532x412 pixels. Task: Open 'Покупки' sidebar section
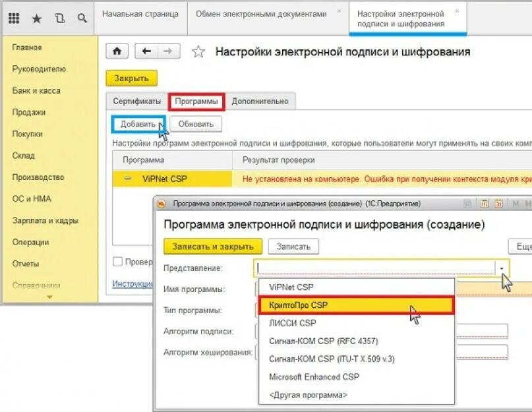28,134
